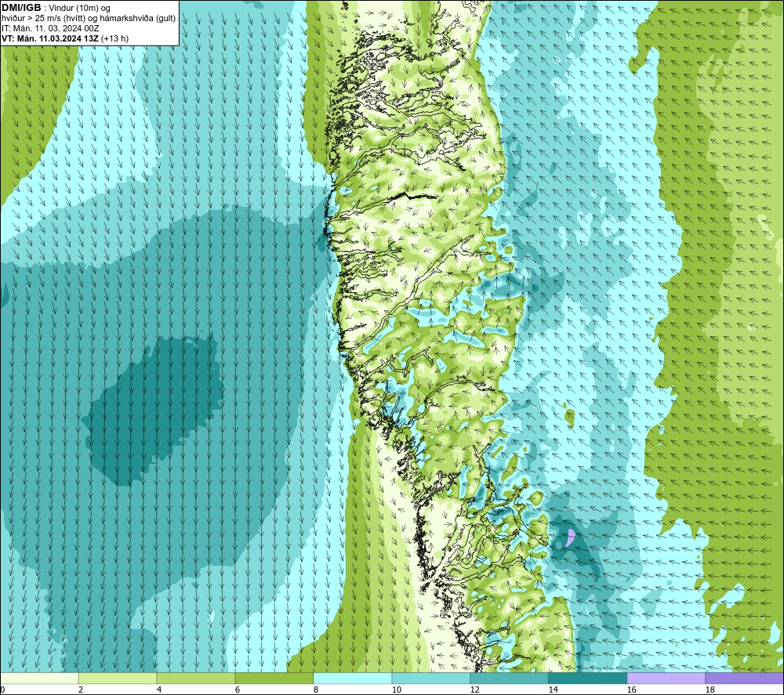Click the scale label "6"
Image resolution: width=784 pixels, height=695 pixels.
pyautogui.click(x=238, y=690)
